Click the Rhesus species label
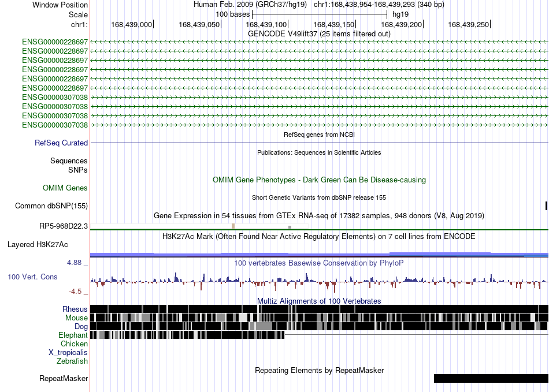Viewport: 549px width, 392px height. [x=75, y=309]
